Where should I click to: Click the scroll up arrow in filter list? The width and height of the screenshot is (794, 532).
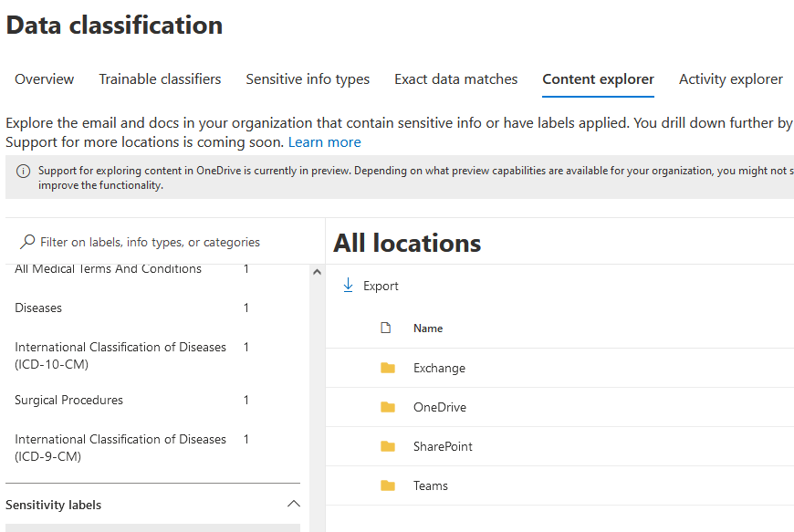[x=317, y=272]
